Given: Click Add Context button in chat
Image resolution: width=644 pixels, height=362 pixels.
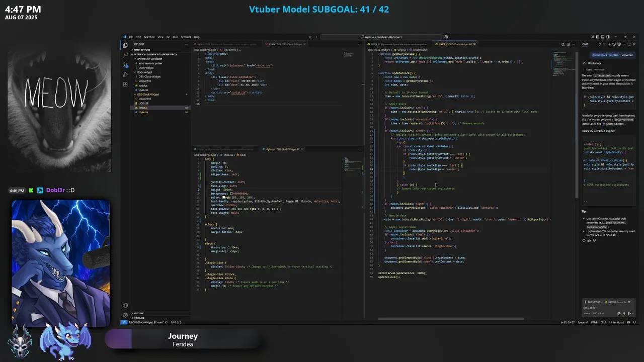Looking at the screenshot, I should 593,302.
